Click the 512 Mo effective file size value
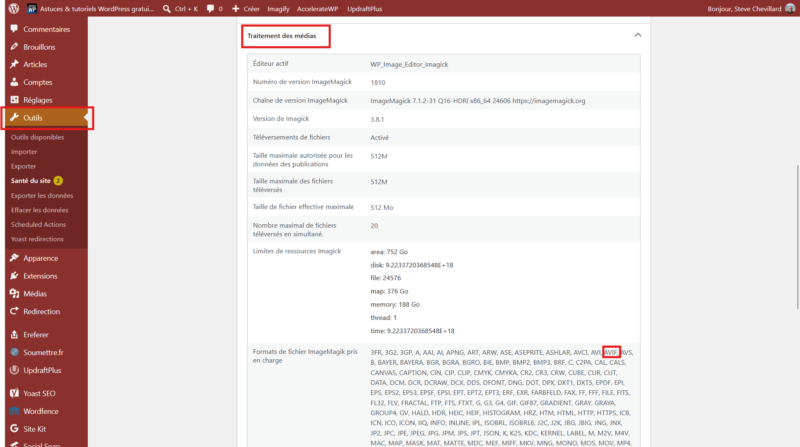The image size is (800, 447). click(x=382, y=208)
